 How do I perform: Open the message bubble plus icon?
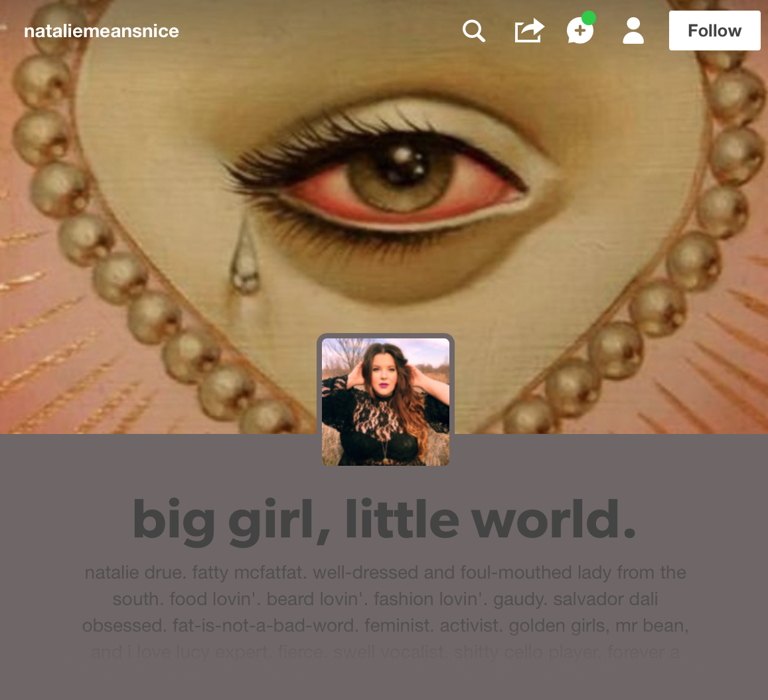(x=580, y=31)
